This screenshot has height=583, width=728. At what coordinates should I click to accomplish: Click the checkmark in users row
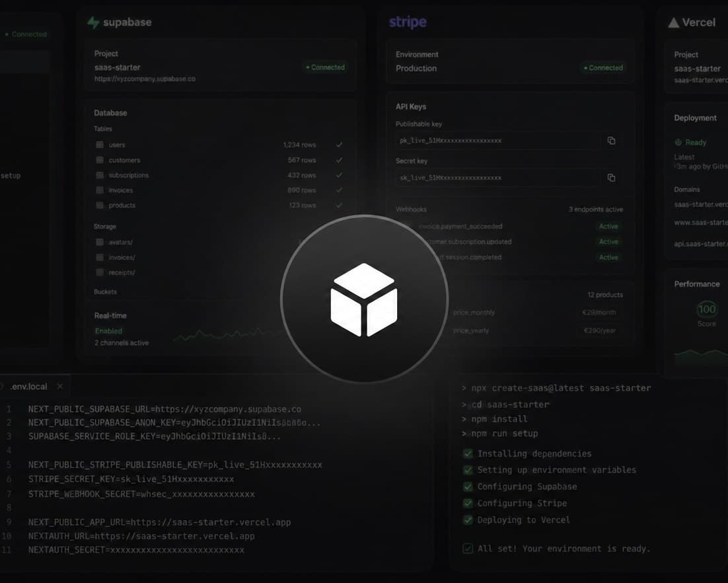tap(340, 145)
